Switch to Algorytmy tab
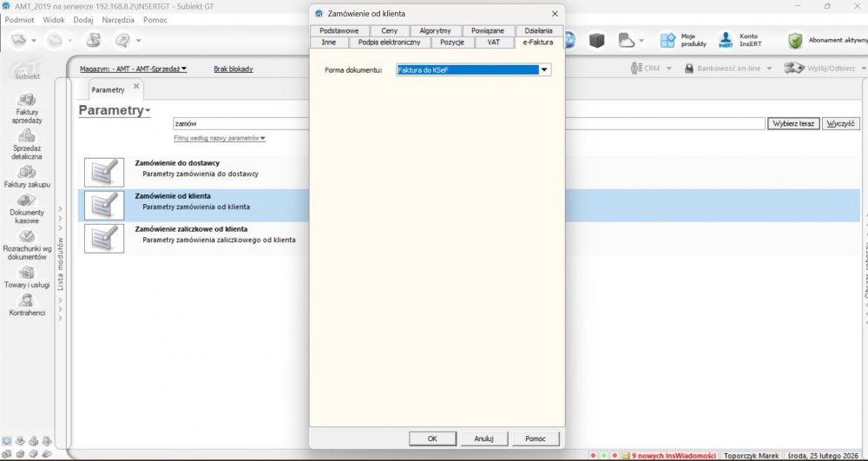This screenshot has width=868, height=461. point(435,31)
